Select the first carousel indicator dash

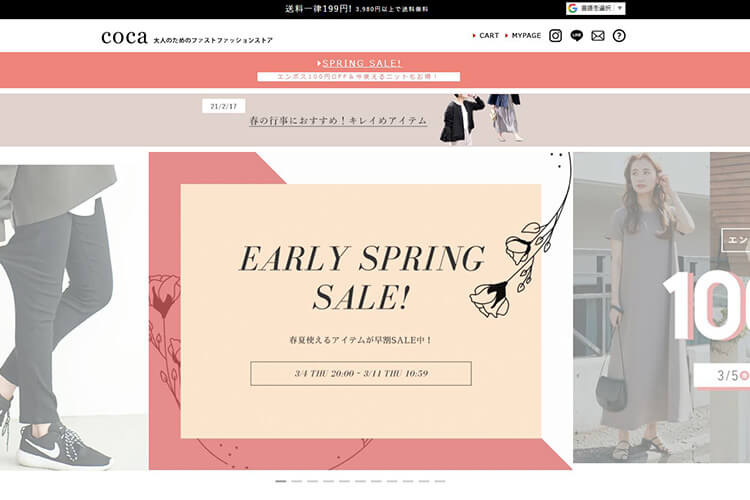(x=281, y=481)
